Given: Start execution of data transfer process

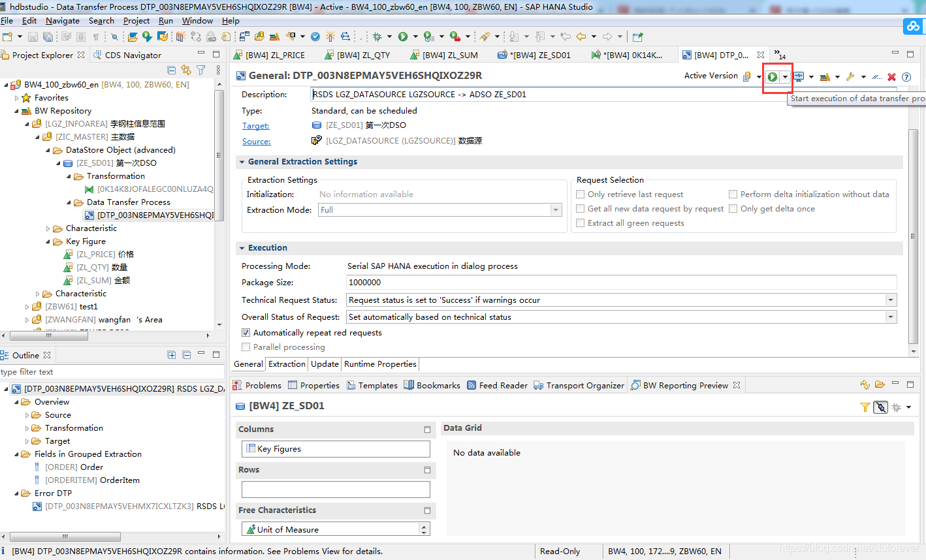Looking at the screenshot, I should point(773,77).
